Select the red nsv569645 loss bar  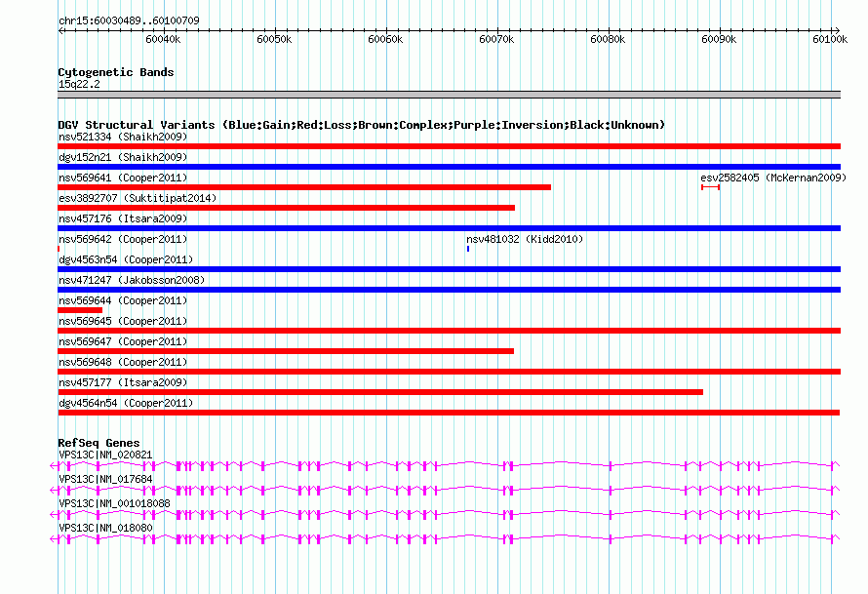pyautogui.click(x=449, y=331)
